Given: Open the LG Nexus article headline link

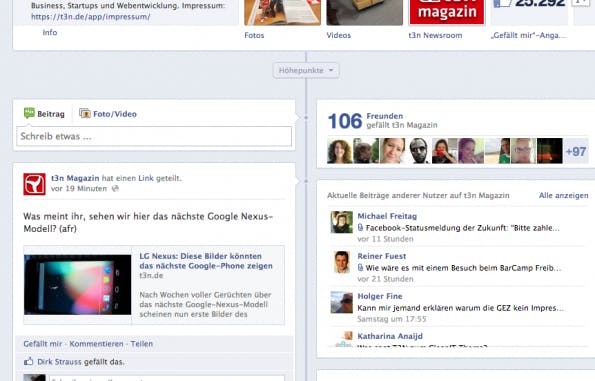Looking at the screenshot, I should (206, 261).
